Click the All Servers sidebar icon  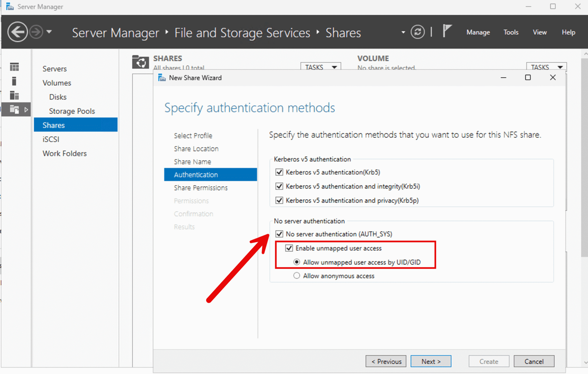(15, 96)
